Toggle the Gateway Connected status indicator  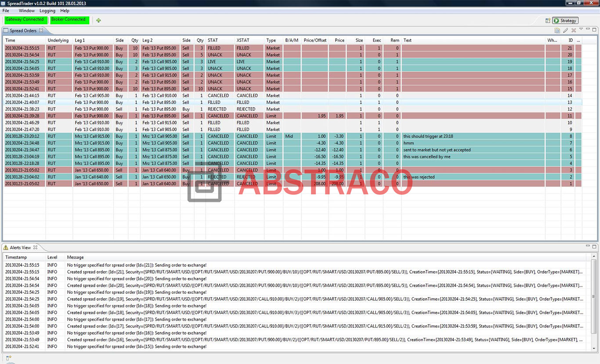pos(25,20)
